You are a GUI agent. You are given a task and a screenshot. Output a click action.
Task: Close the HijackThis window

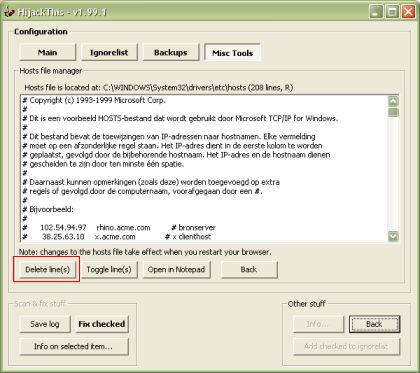tap(408, 12)
